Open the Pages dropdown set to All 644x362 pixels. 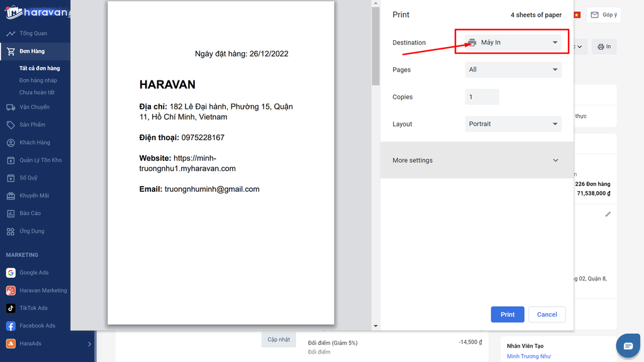point(513,70)
